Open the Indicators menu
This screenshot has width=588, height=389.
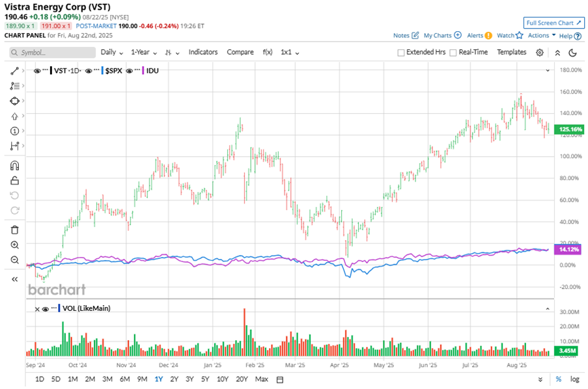203,52
